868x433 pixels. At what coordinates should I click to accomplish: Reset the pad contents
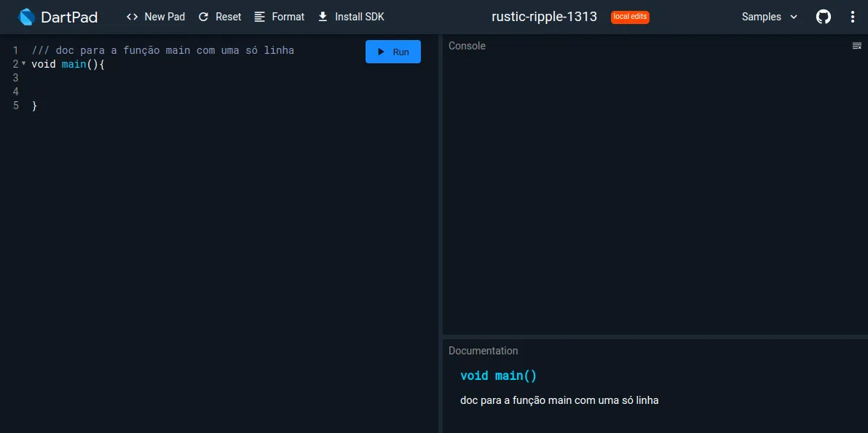click(220, 17)
